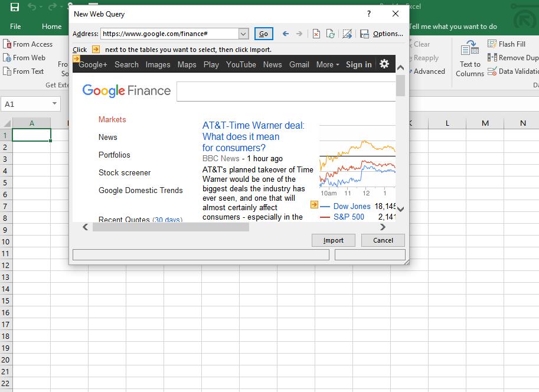Select column M header

click(x=485, y=123)
